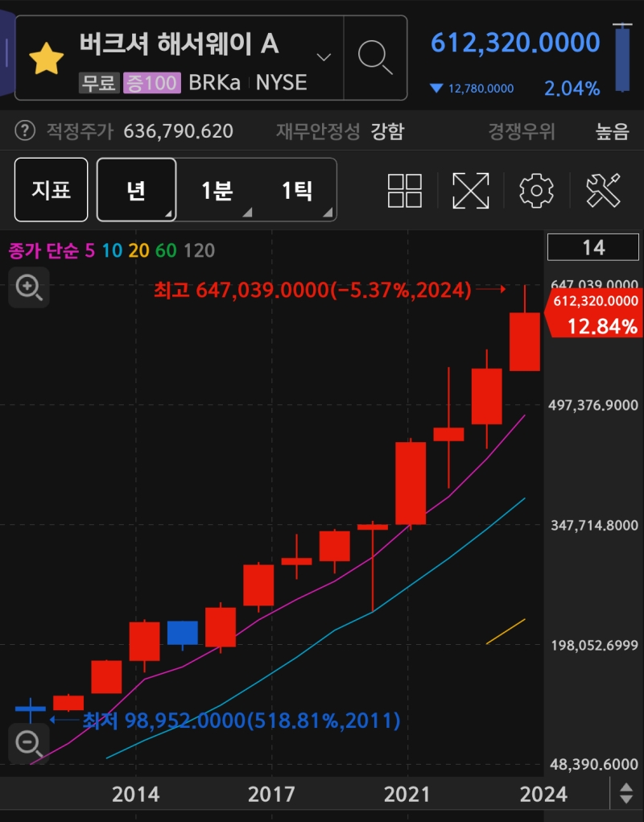Open the stock search magnifier

click(375, 57)
